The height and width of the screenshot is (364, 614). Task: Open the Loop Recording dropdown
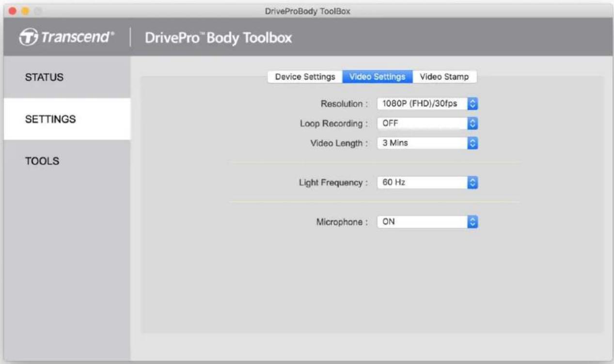pyautogui.click(x=427, y=124)
